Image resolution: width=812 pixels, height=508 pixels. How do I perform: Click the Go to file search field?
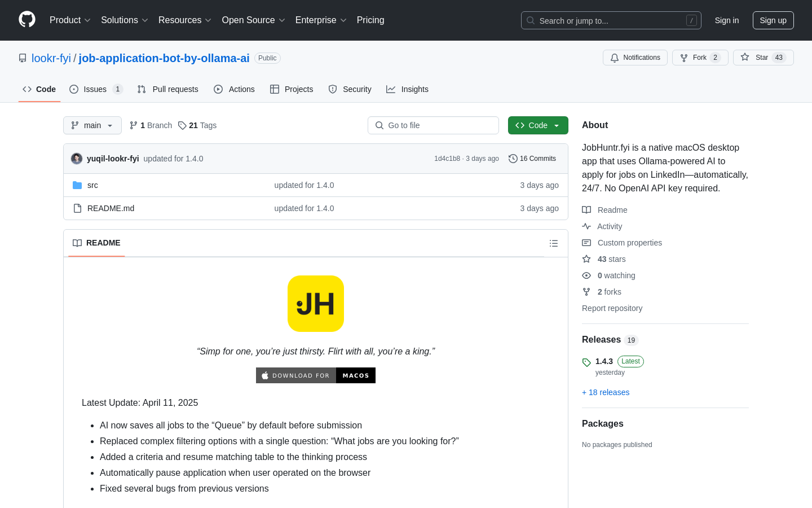[433, 125]
